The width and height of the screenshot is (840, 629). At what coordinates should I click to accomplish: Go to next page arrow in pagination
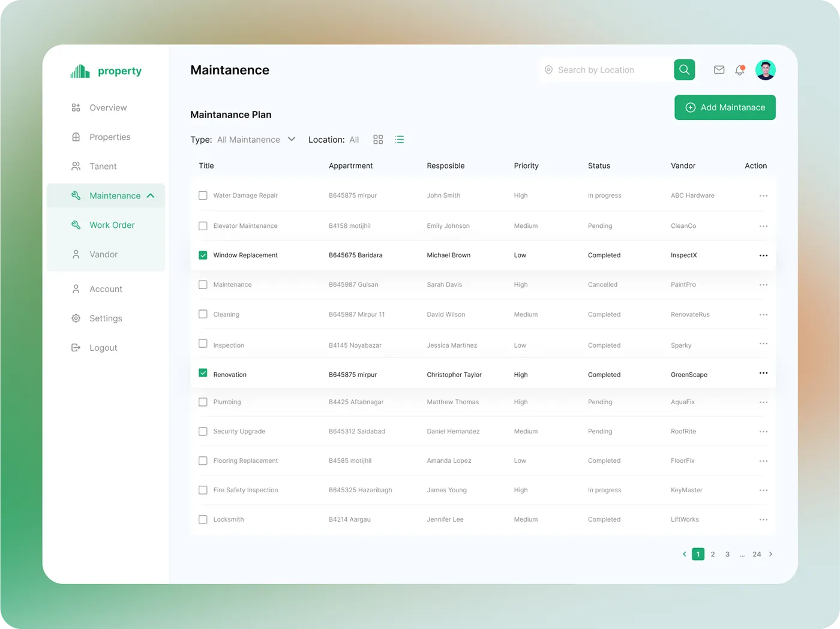(771, 554)
